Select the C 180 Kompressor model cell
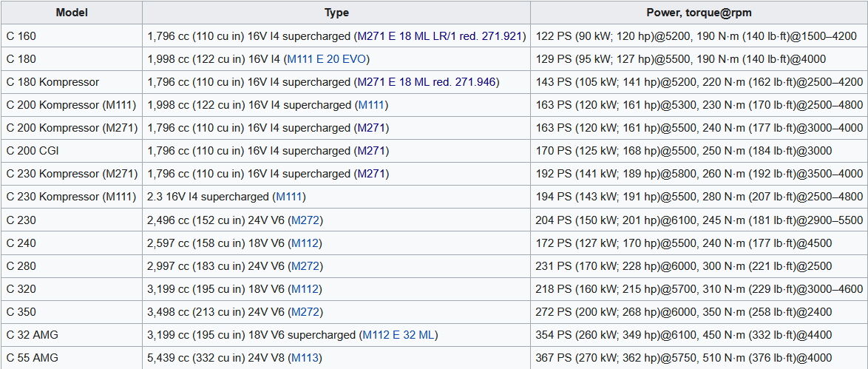 coord(72,82)
